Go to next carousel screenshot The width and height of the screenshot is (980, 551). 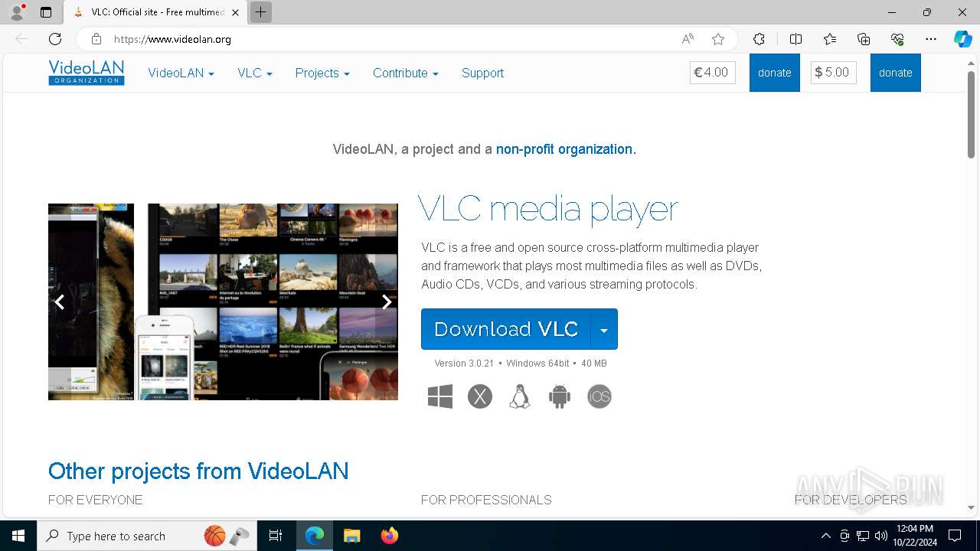click(387, 302)
